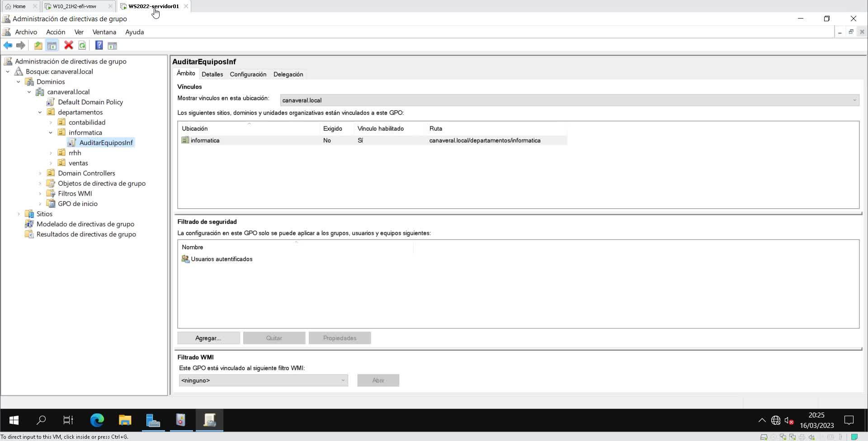Expand the ventas OU
Viewport: 868px width, 441px height.
(51, 163)
